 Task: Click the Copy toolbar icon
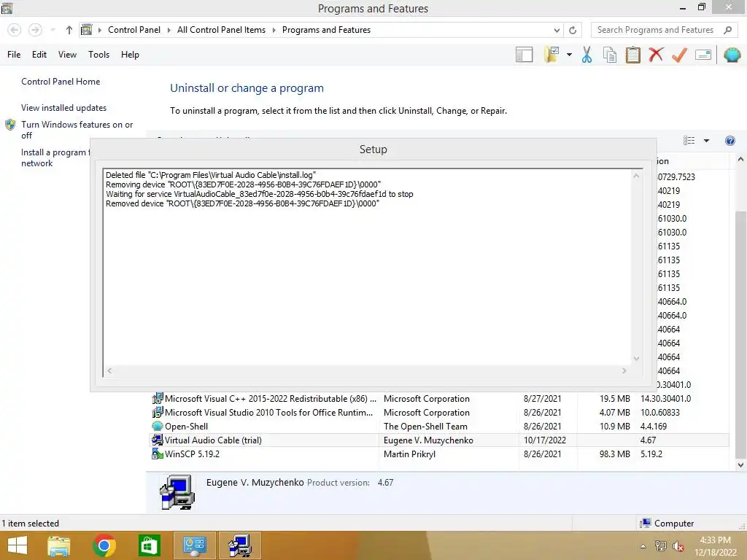pyautogui.click(x=610, y=55)
